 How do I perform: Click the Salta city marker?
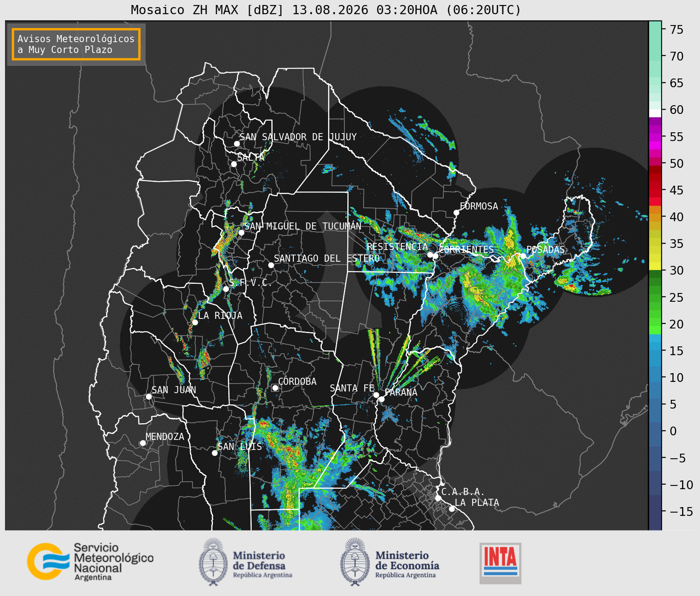234,164
